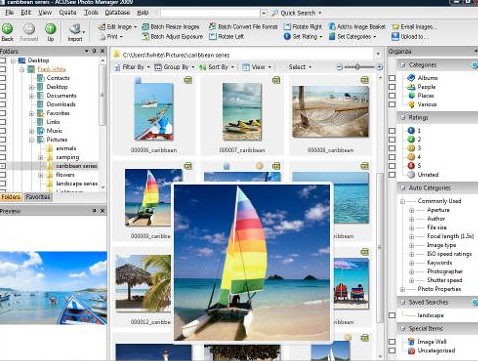Check the rating 4 checkbox
The height and width of the screenshot is (361, 478).
point(392,157)
